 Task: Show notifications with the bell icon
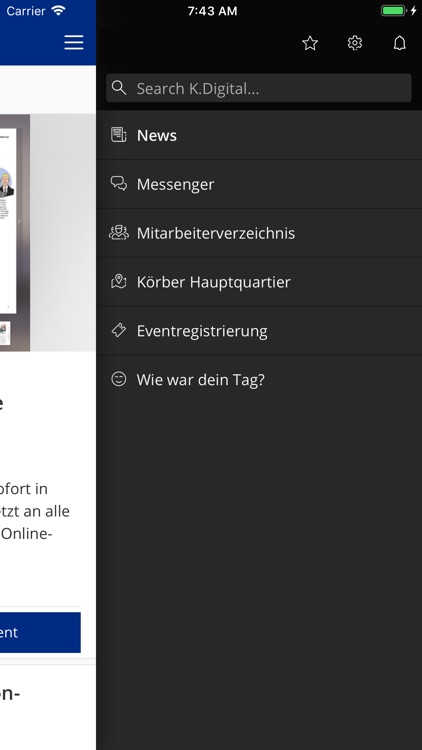(x=400, y=43)
